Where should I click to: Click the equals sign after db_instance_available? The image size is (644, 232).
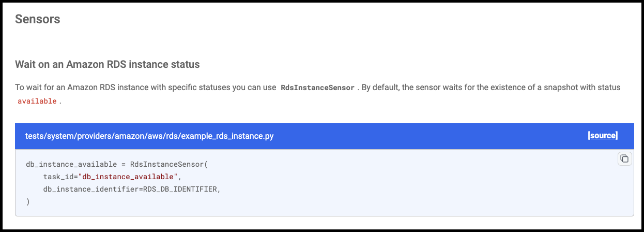(124, 165)
